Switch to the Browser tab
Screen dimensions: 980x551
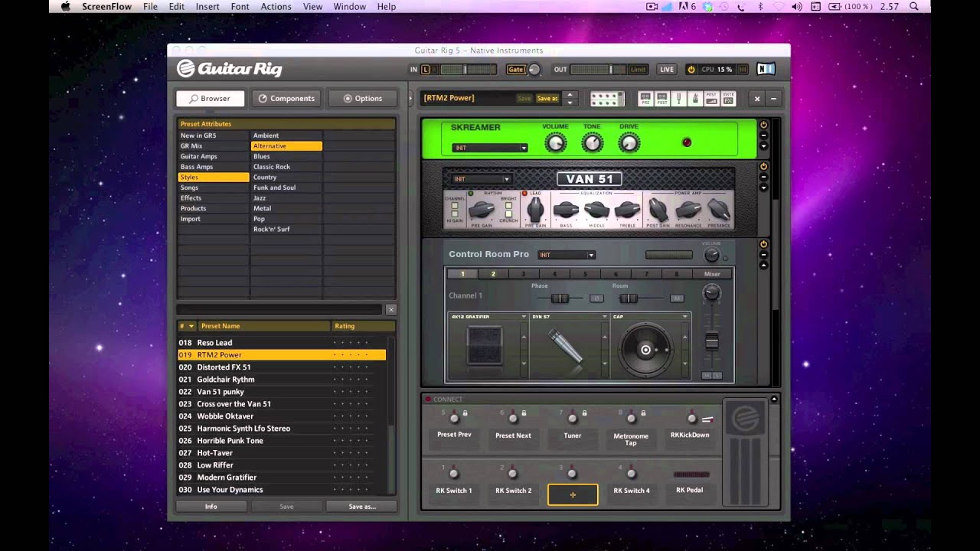pyautogui.click(x=211, y=98)
